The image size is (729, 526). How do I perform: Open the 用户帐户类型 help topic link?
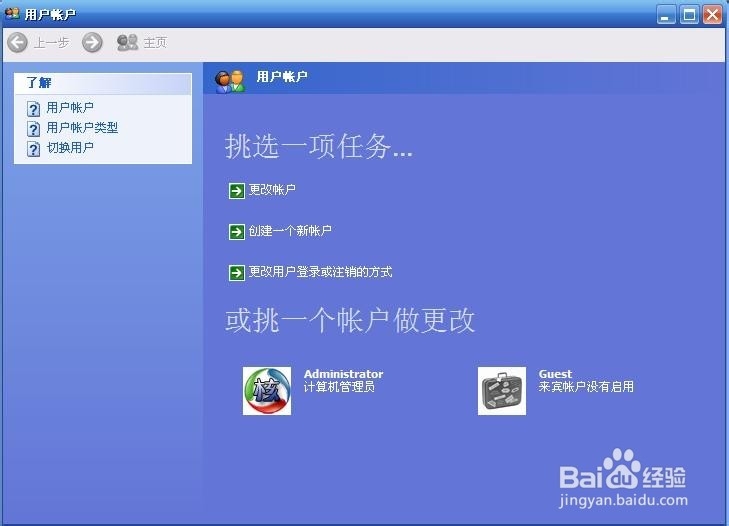(x=82, y=127)
